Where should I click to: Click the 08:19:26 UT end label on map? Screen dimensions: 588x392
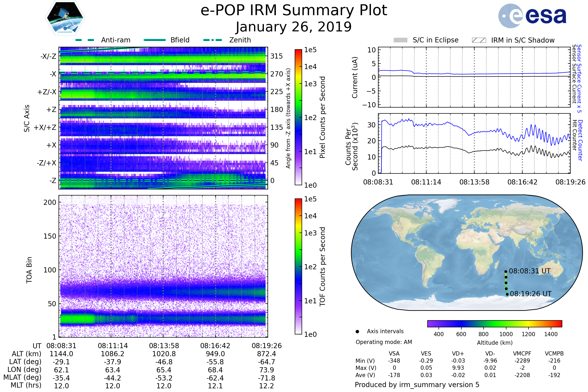530,294
